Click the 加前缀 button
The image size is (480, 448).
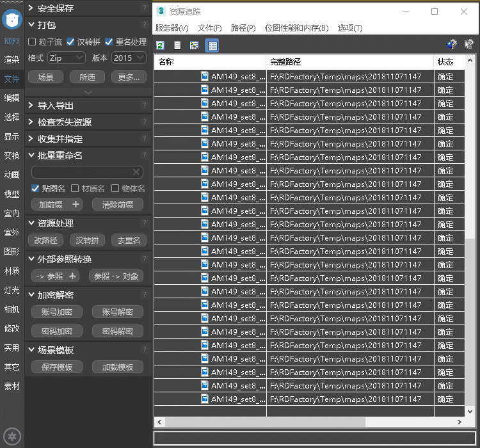click(x=56, y=204)
